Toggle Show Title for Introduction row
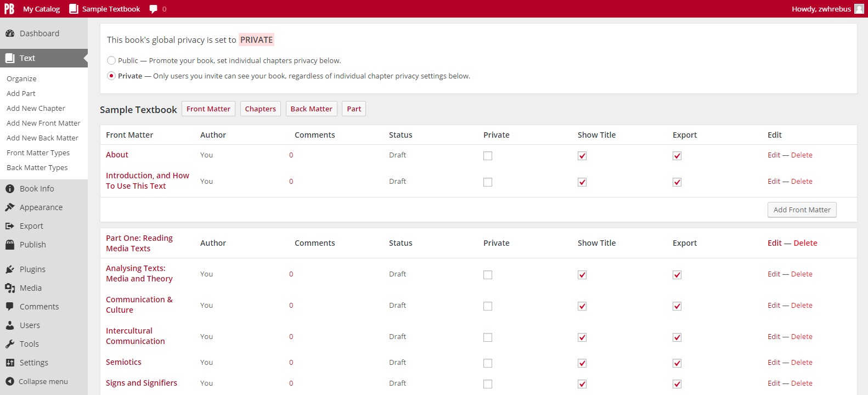 click(582, 182)
